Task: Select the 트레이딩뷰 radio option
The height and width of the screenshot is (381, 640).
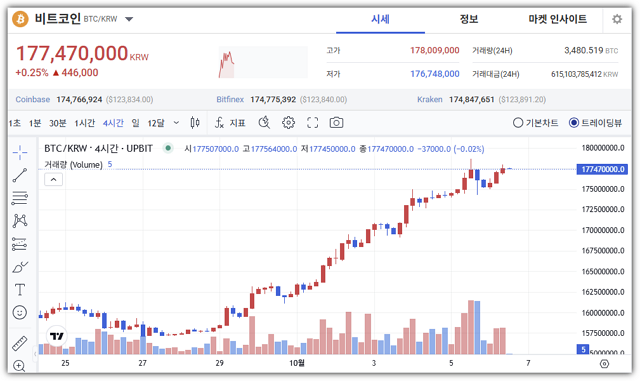Action: point(595,123)
